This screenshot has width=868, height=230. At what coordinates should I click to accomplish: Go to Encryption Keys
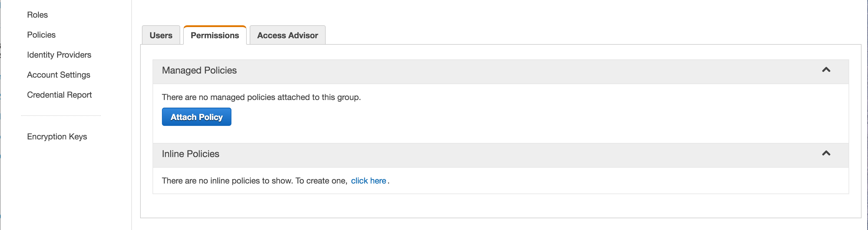[x=57, y=137]
